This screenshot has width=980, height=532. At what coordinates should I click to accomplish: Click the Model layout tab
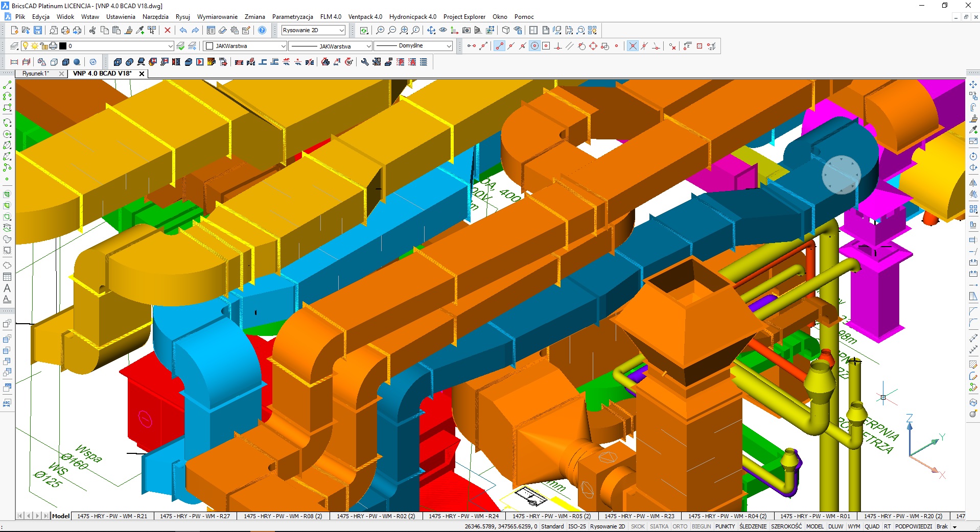(x=61, y=516)
